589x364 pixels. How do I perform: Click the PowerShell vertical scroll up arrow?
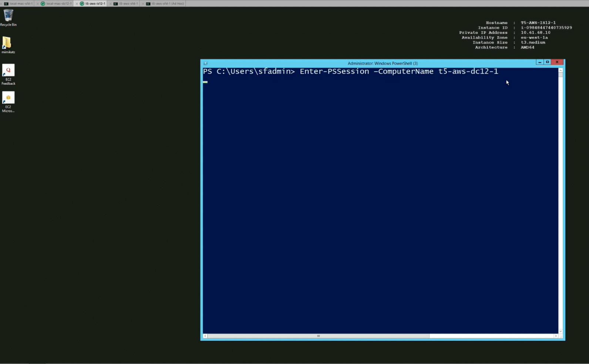561,70
